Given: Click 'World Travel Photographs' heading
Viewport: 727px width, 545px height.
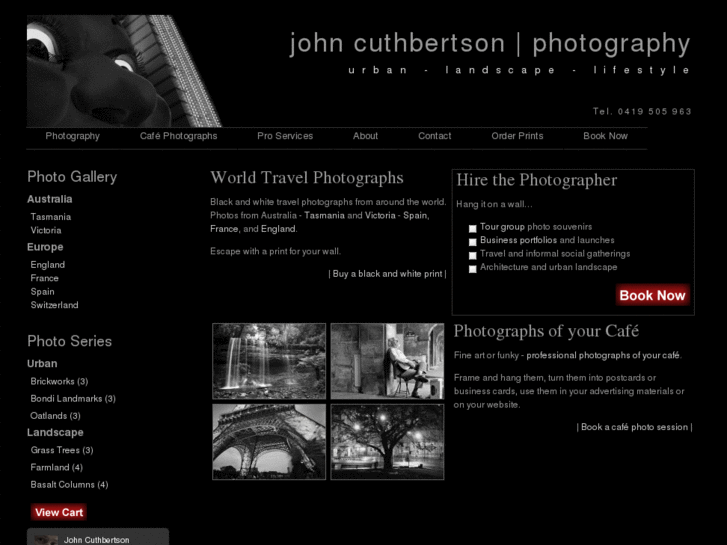Looking at the screenshot, I should 307,178.
